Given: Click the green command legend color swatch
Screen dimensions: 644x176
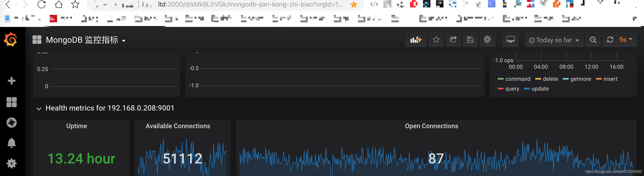Looking at the screenshot, I should (x=501, y=79).
